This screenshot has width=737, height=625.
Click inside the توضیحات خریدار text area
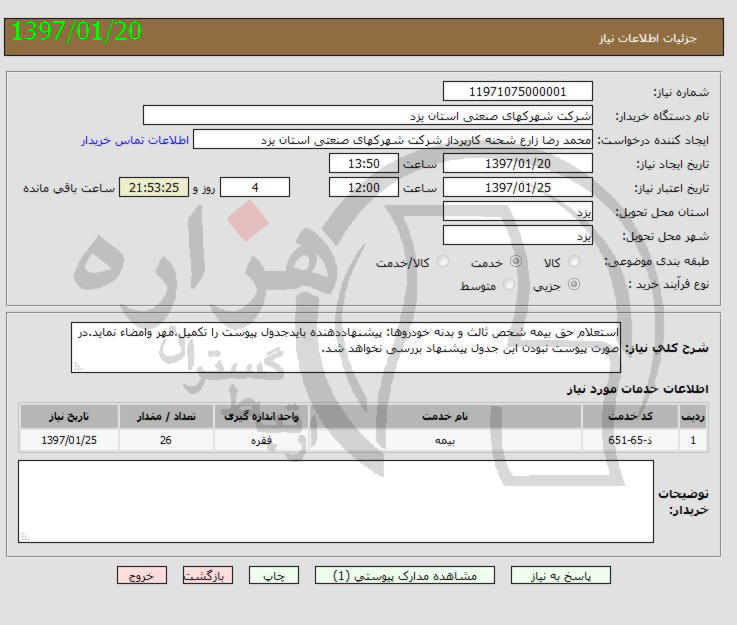[335, 502]
